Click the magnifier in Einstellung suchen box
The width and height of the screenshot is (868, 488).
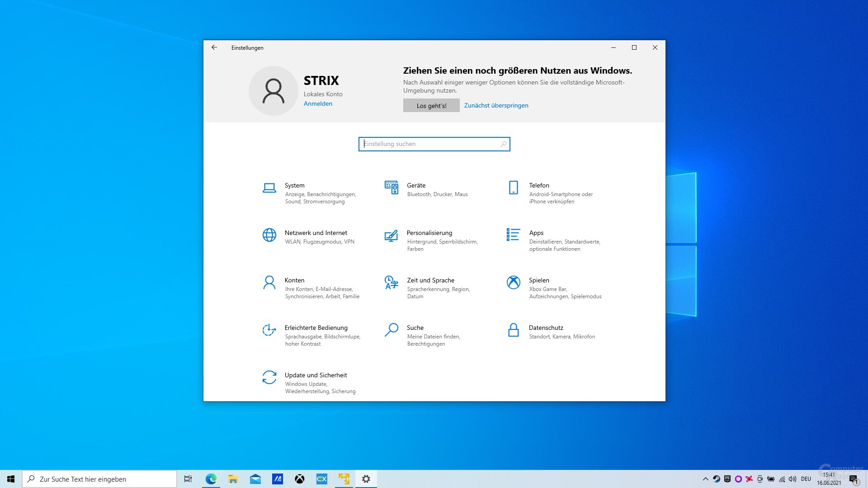(x=503, y=144)
